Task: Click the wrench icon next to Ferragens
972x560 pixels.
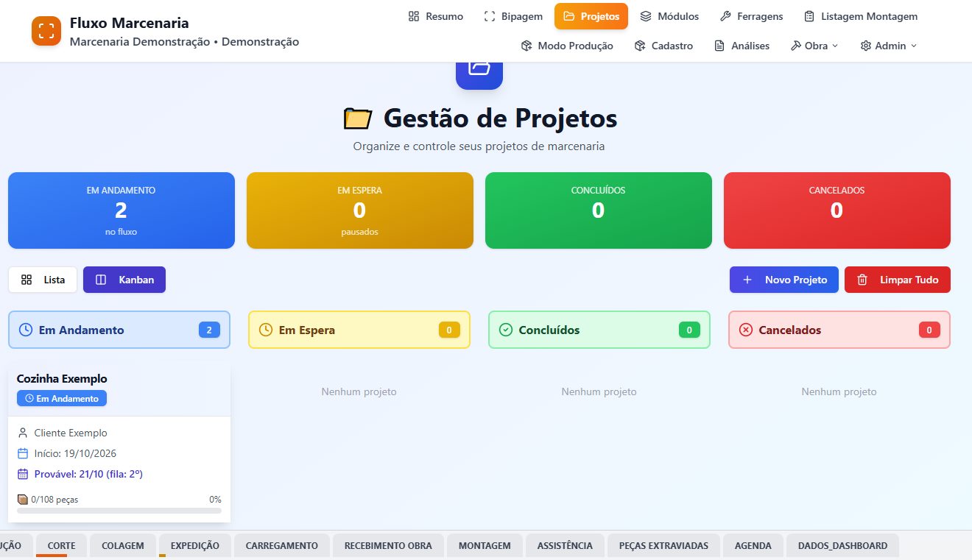Action: point(725,16)
